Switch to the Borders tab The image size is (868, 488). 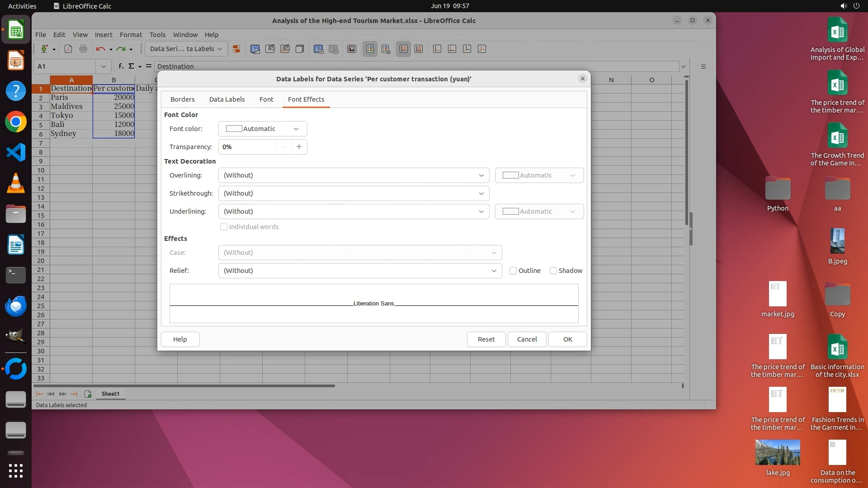(182, 99)
